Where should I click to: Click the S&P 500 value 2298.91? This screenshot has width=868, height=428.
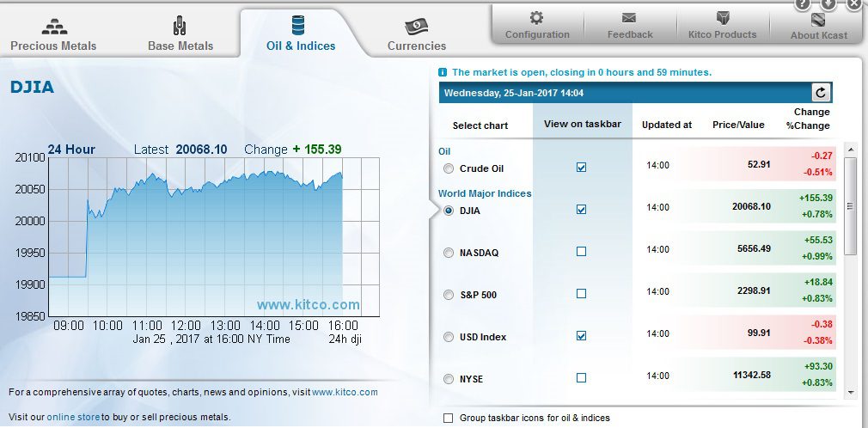click(x=754, y=290)
